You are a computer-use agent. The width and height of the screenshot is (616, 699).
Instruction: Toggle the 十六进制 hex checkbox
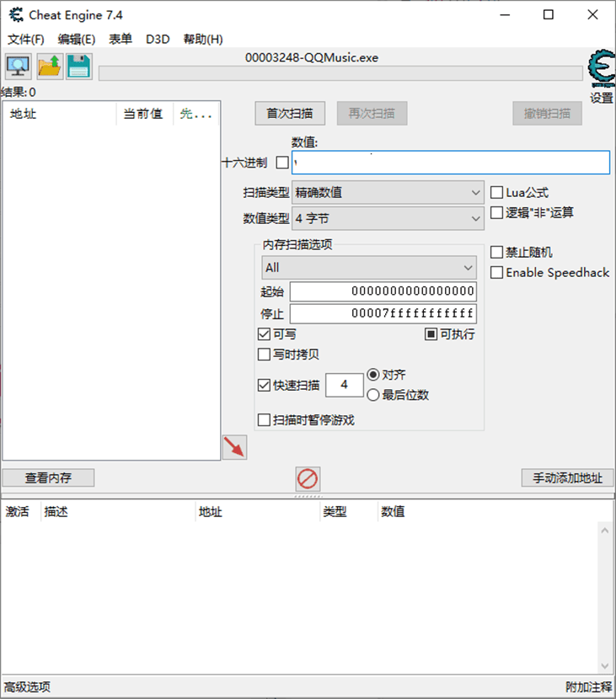pyautogui.click(x=282, y=163)
